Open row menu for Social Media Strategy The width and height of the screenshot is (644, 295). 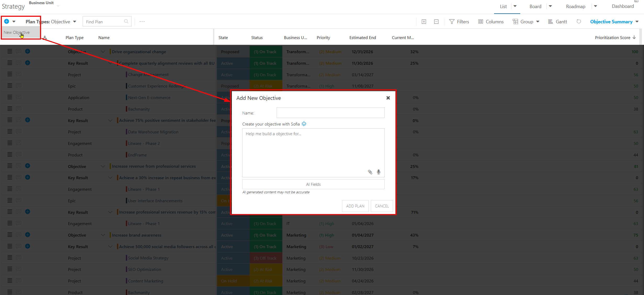10,258
